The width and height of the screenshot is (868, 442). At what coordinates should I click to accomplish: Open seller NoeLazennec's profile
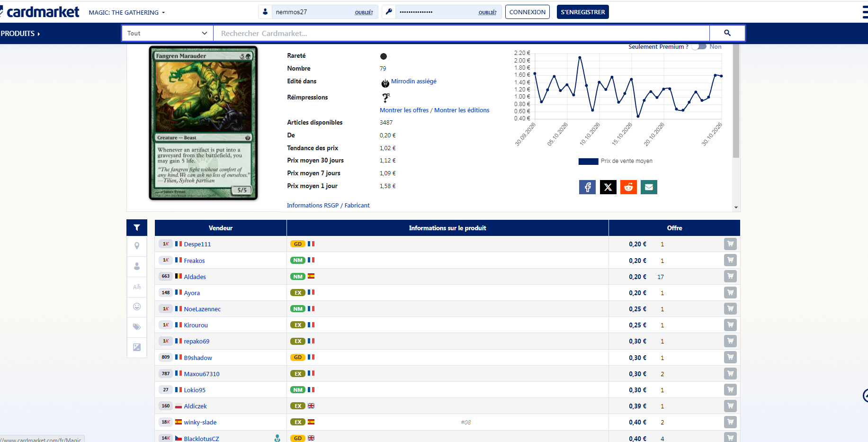point(202,309)
